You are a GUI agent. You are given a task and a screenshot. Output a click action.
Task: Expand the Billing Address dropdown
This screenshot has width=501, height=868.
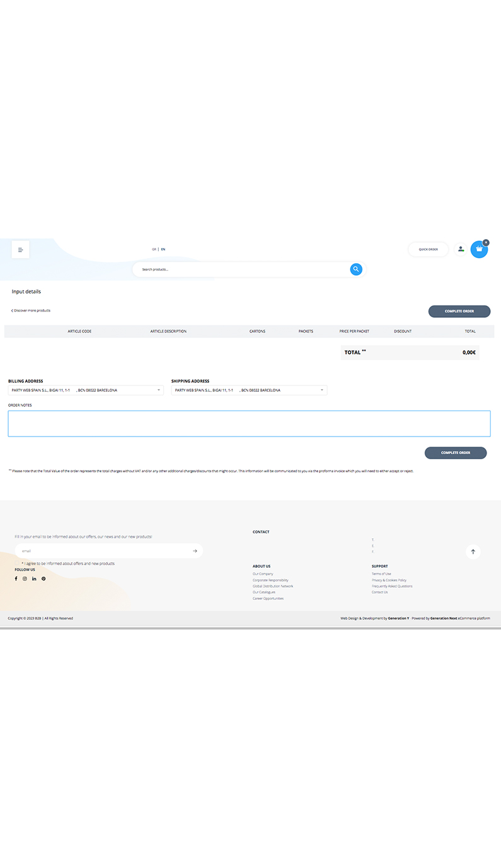pyautogui.click(x=86, y=390)
